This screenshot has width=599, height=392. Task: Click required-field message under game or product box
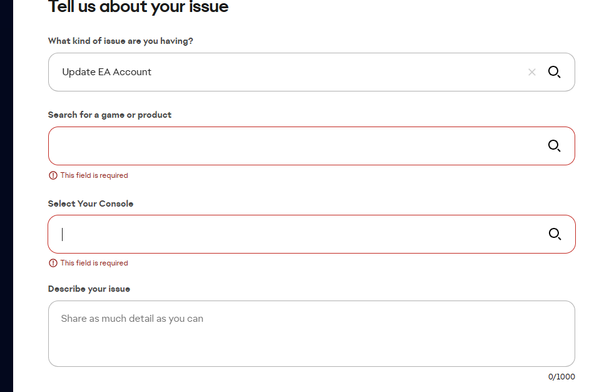(94, 175)
